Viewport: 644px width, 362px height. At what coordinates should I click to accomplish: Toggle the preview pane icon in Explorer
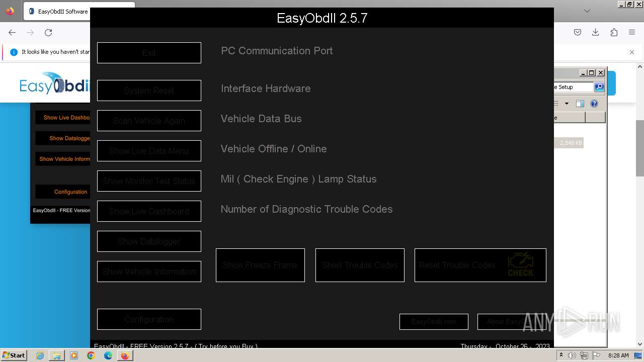(580, 104)
